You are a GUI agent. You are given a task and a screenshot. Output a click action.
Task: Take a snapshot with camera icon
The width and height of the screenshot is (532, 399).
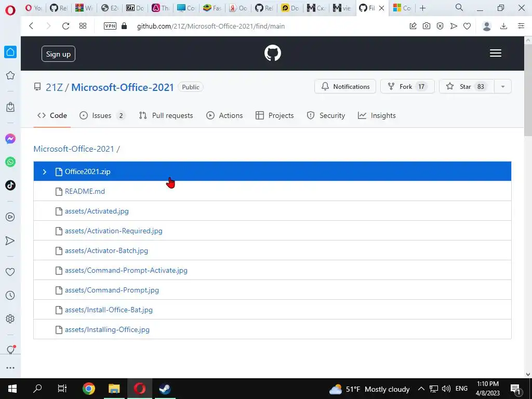tap(427, 26)
